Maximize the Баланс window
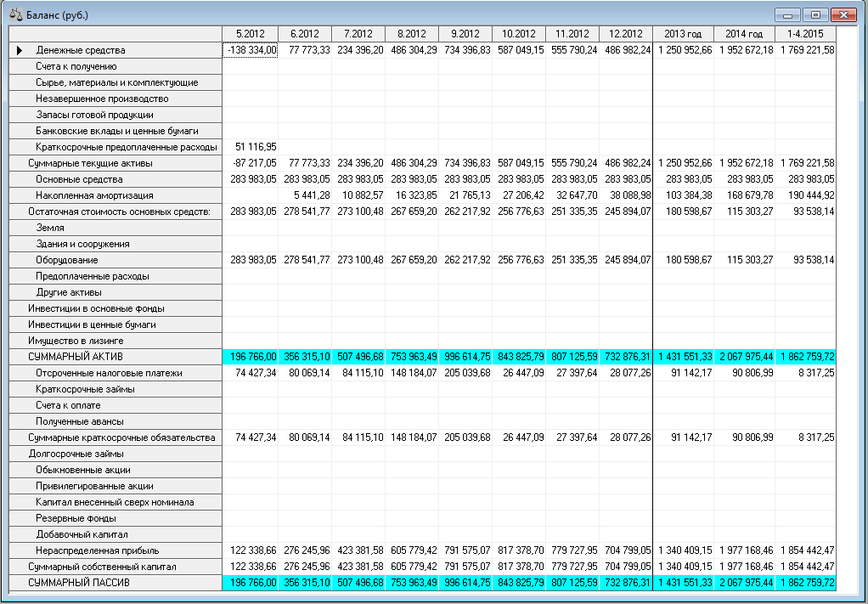 [815, 15]
